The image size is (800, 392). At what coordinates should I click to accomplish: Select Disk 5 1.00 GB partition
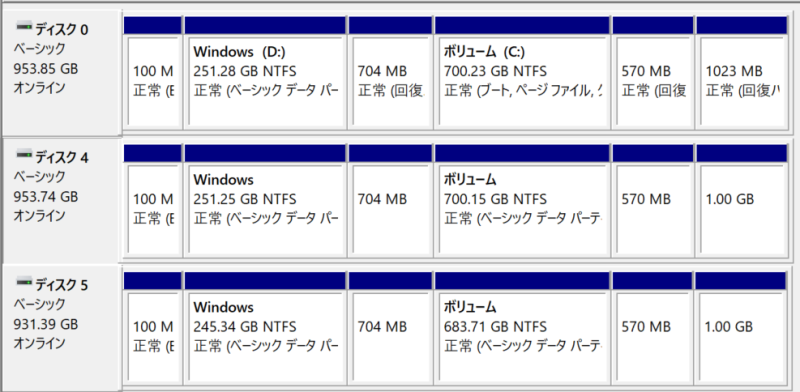pos(740,328)
